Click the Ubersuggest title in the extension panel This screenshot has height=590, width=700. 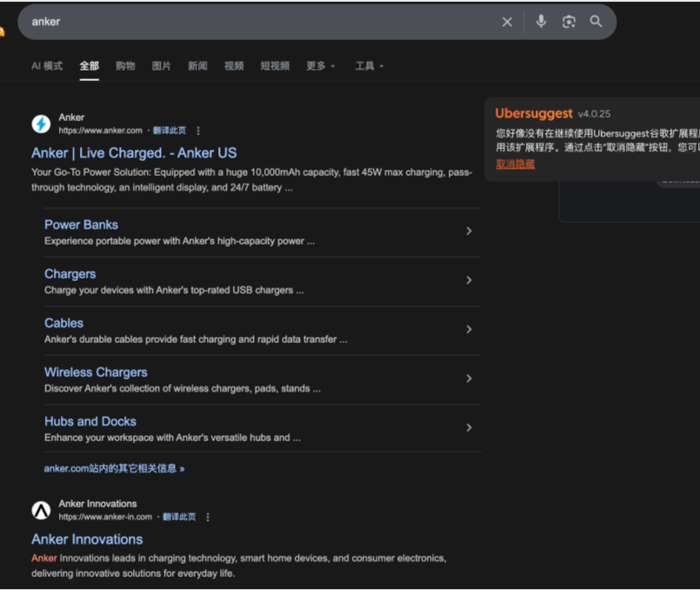[x=534, y=113]
